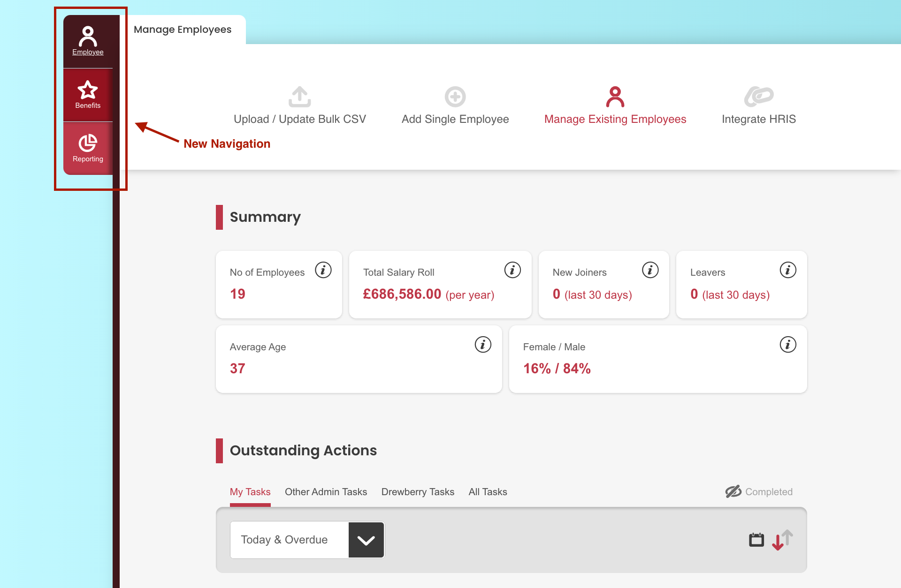Click the Manage Employees header tab
Screen dimensions: 901x588
point(183,30)
